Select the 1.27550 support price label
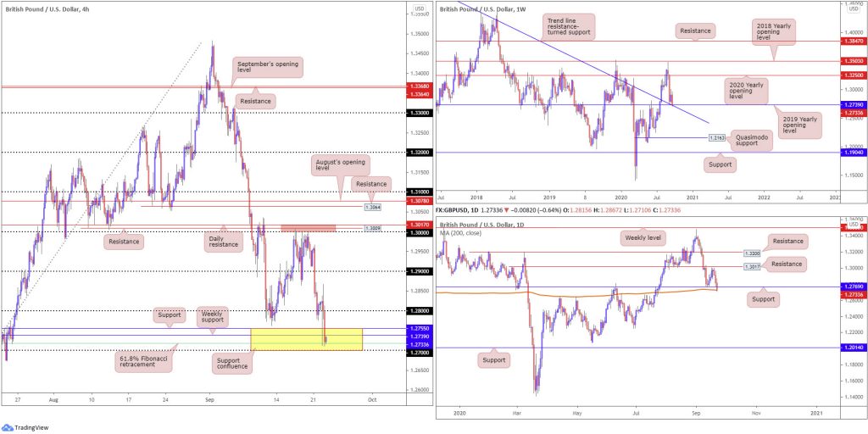The image size is (868, 434). 420,328
